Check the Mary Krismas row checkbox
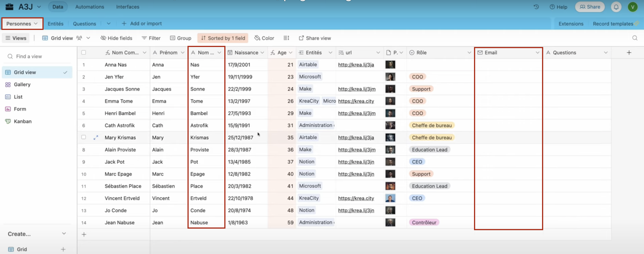 [84, 137]
